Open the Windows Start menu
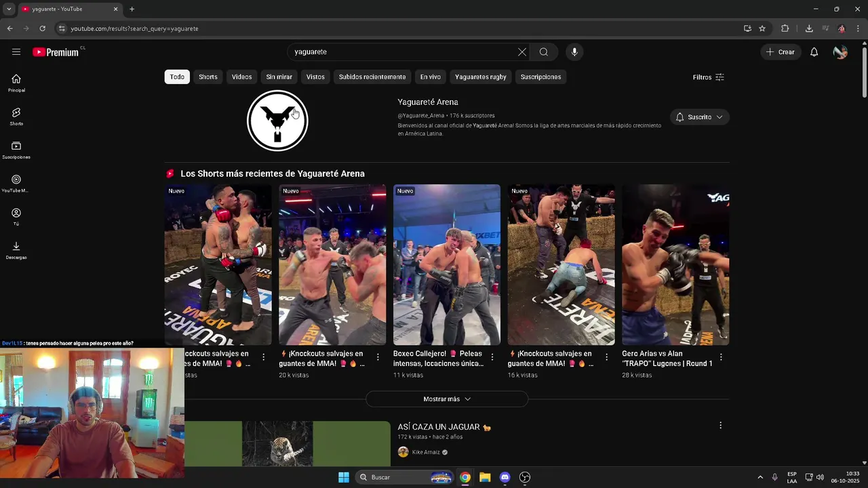This screenshot has width=868, height=488. click(344, 477)
